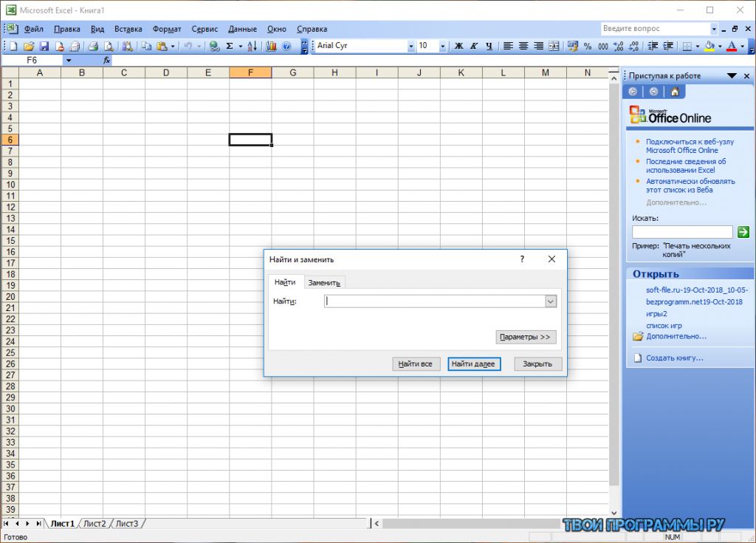This screenshot has height=543, width=756.
Task: Center cell text horizontally
Action: (x=523, y=47)
